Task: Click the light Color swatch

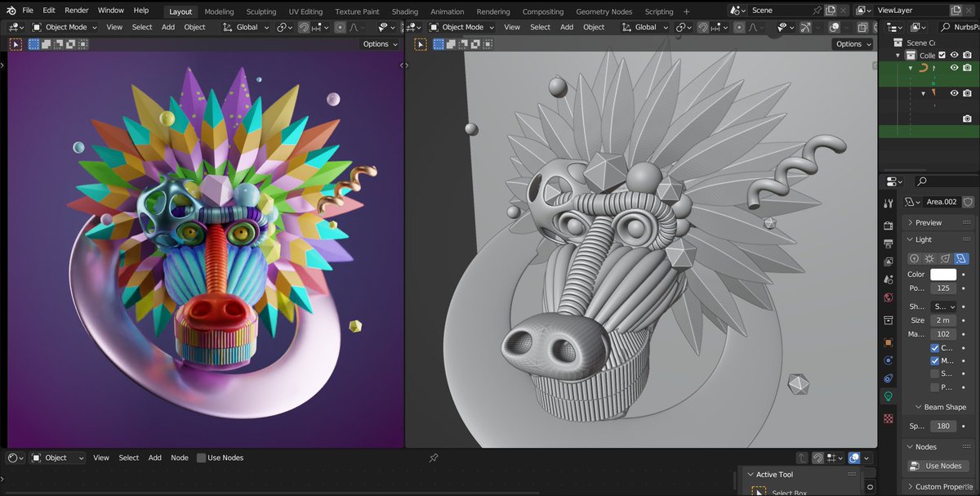Action: (x=943, y=275)
